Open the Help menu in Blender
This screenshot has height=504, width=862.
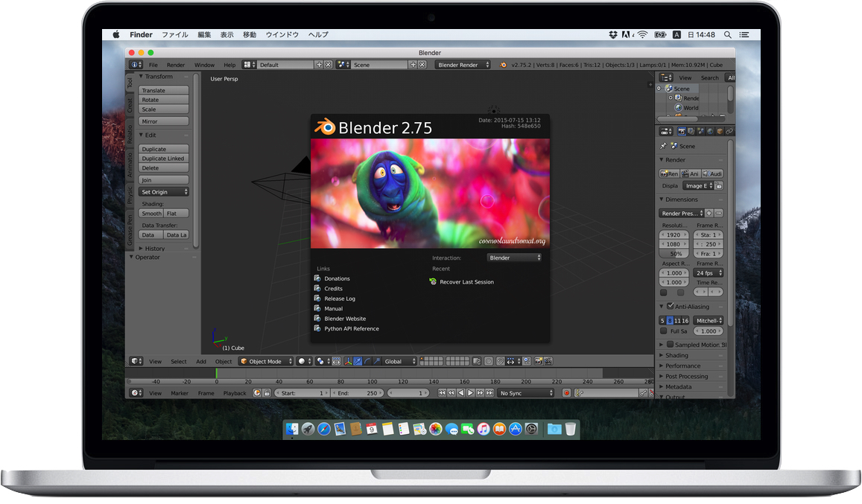pyautogui.click(x=229, y=65)
